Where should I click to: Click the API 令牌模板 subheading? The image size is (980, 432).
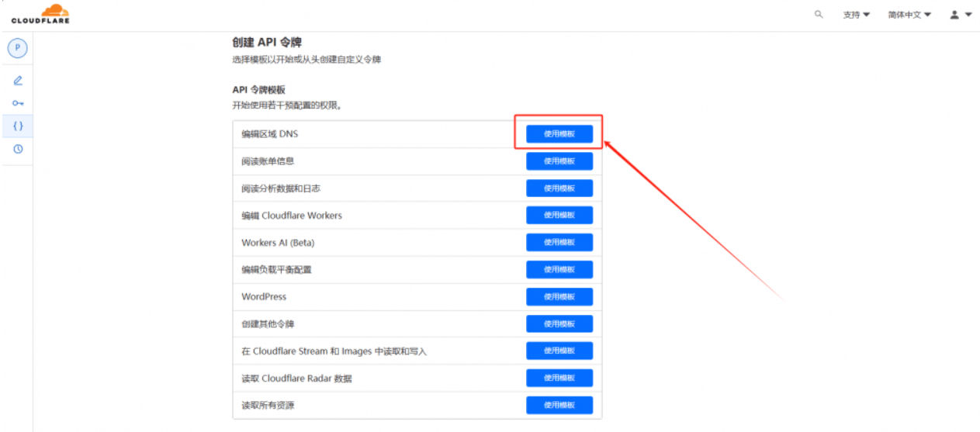[x=259, y=90]
